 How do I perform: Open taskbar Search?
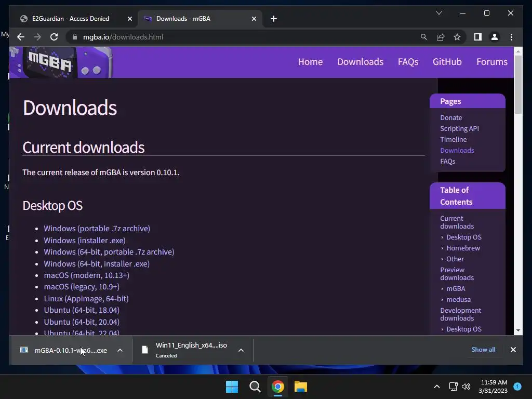pyautogui.click(x=255, y=387)
